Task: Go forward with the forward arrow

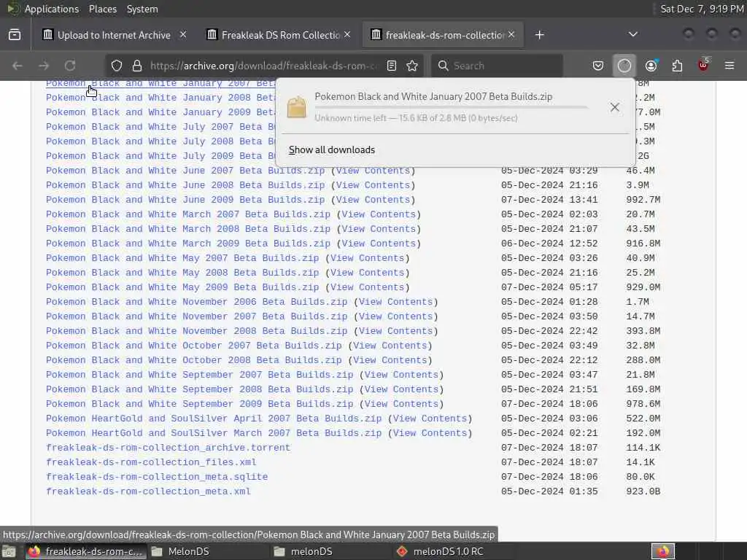Action: pos(44,66)
